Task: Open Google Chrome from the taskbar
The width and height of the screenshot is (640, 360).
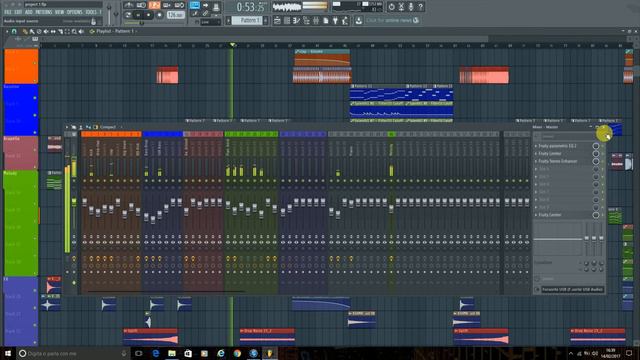Action: pyautogui.click(x=237, y=353)
